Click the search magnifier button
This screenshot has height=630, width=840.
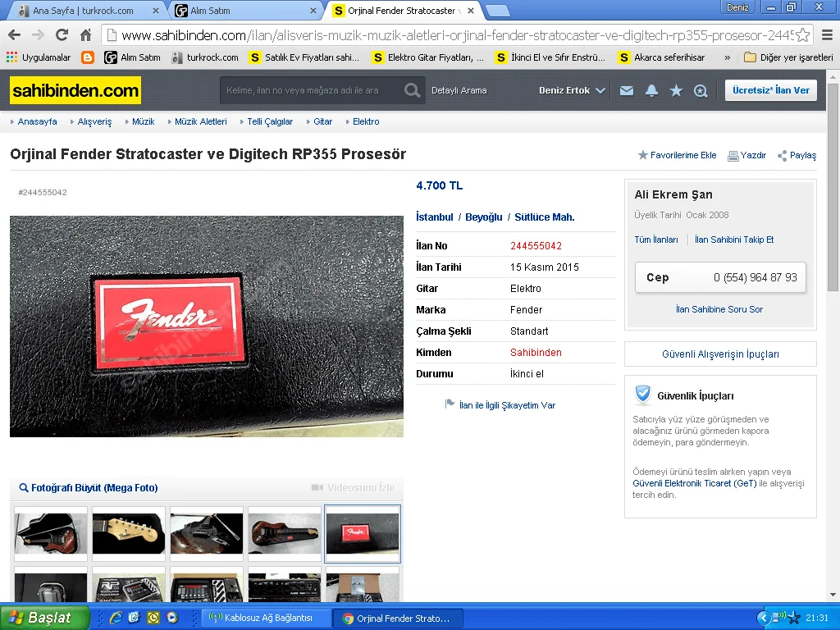point(413,90)
